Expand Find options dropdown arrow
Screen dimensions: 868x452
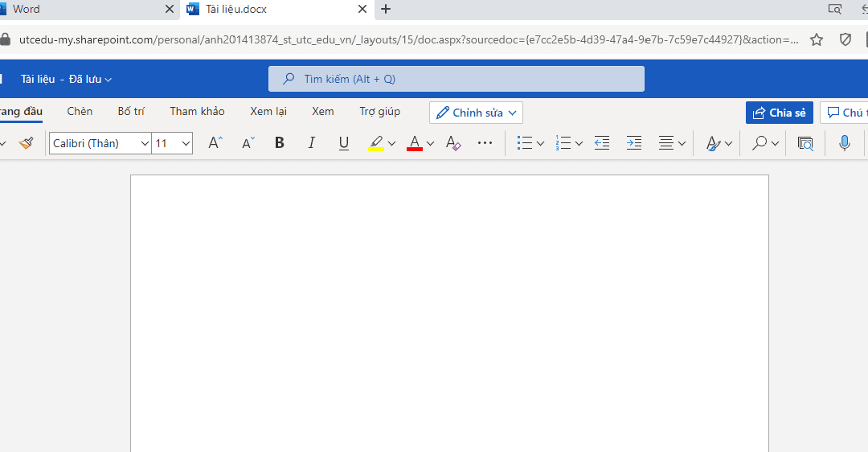pos(775,144)
